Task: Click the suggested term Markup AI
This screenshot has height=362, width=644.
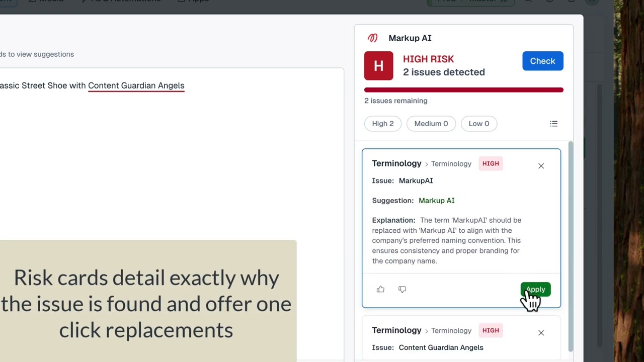Action: click(437, 201)
